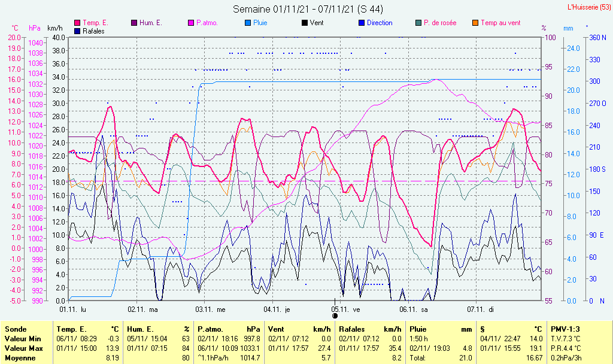Screen dimensions: 613x364
Task: Click the '03.11. me' date label
Action: 210,310
